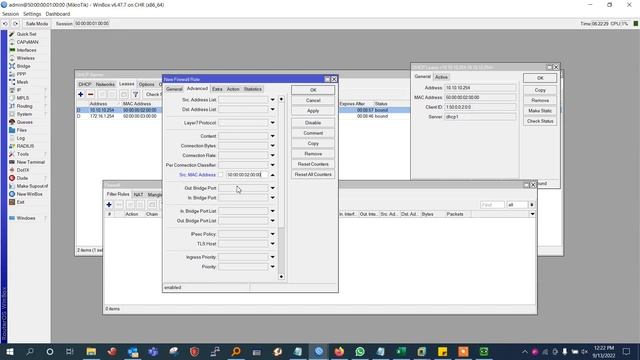Open the Settings menu
The image size is (640, 360).
pos(32,14)
